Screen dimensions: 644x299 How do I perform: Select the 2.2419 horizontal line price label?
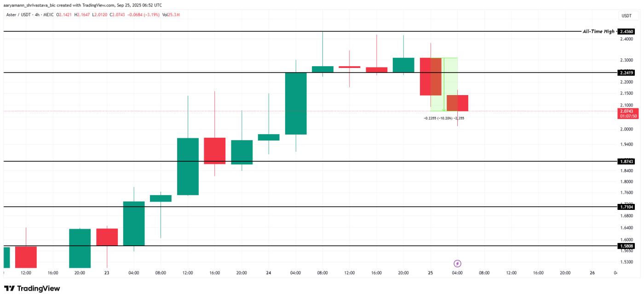[x=627, y=73]
